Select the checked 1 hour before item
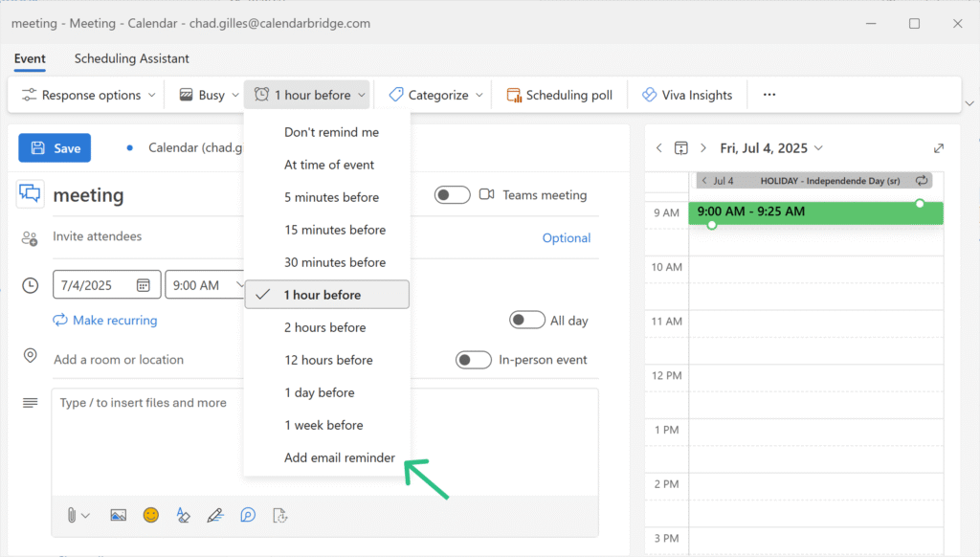Viewport: 980px width, 557px height. pyautogui.click(x=327, y=295)
